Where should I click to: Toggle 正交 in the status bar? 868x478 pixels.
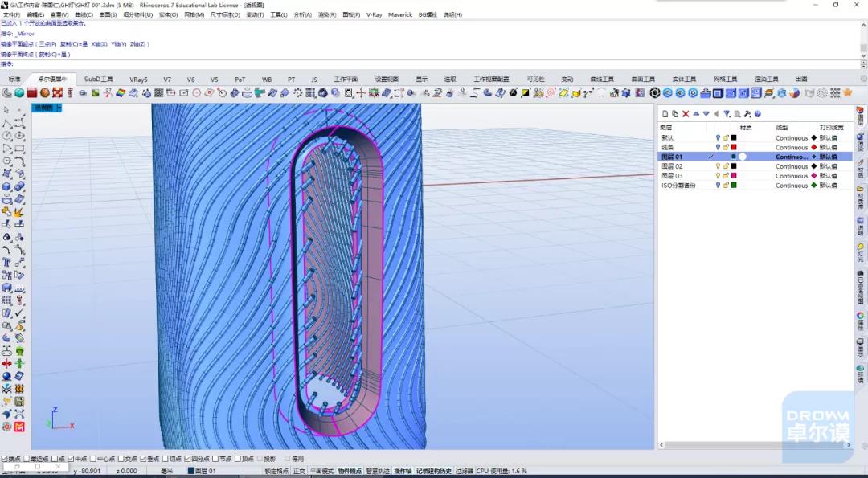[299, 472]
